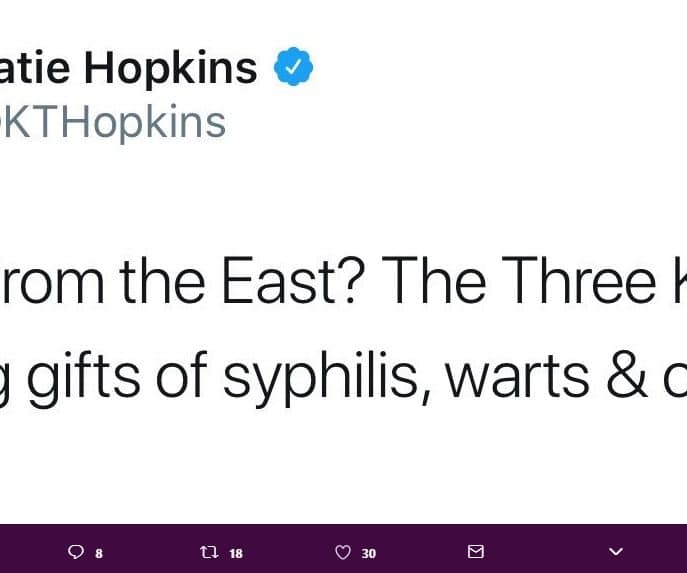Toggle like with the heart icon
Viewport: 687px width, 573px height.
click(x=343, y=552)
